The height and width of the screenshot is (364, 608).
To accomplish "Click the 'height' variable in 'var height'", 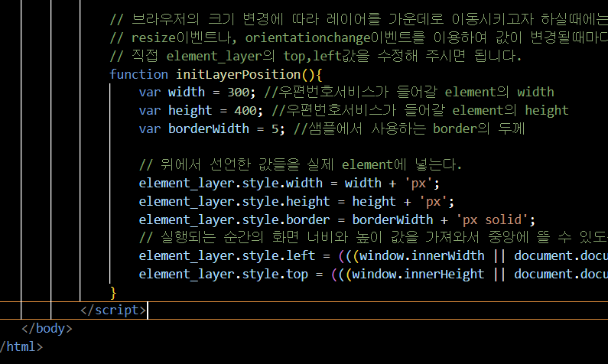I will coord(190,110).
